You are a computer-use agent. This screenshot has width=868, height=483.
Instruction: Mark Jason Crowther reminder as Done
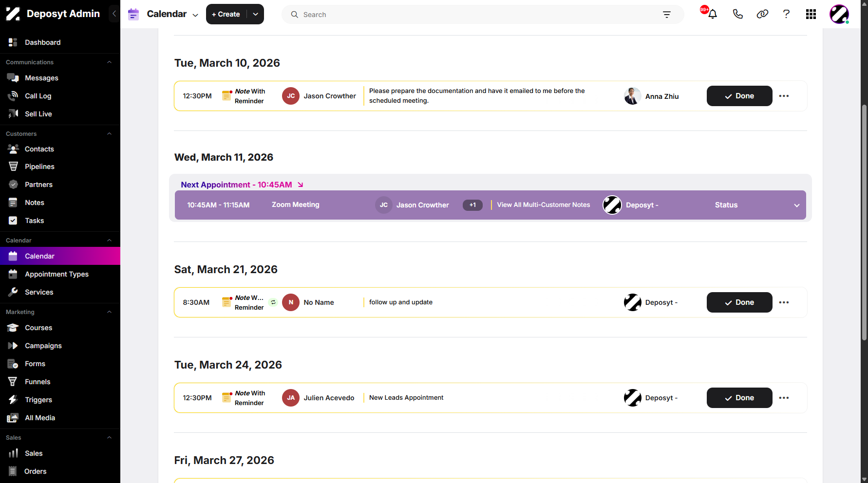[x=739, y=96]
